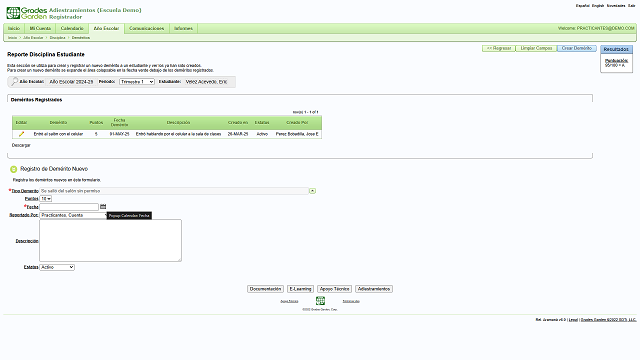Image resolution: width=640 pixels, height=360 pixels.
Task: Open the Inicio tab
Action: click(14, 29)
